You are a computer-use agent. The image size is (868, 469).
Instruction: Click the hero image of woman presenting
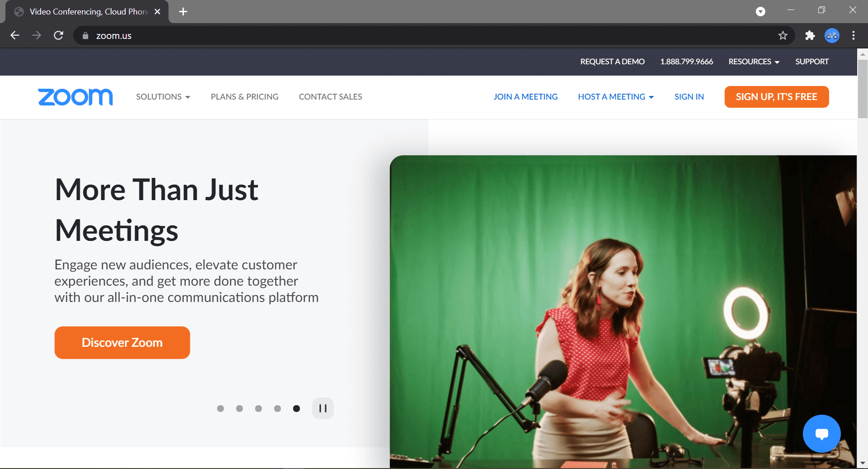click(x=623, y=311)
